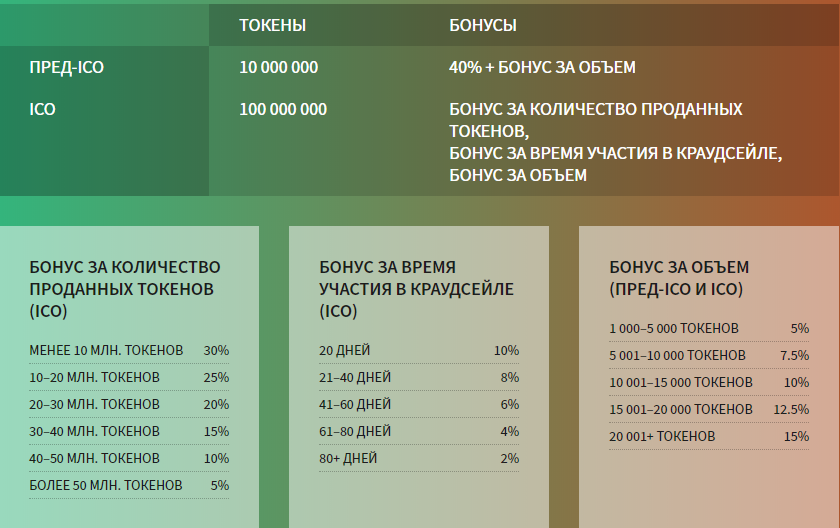Click card heading 'БОНУС ЗА ВРЕМЯ УЧАСТИЯ В КРАУДСЕЙЛЕ (ICO)'
The width and height of the screenshot is (840, 528).
click(x=416, y=289)
